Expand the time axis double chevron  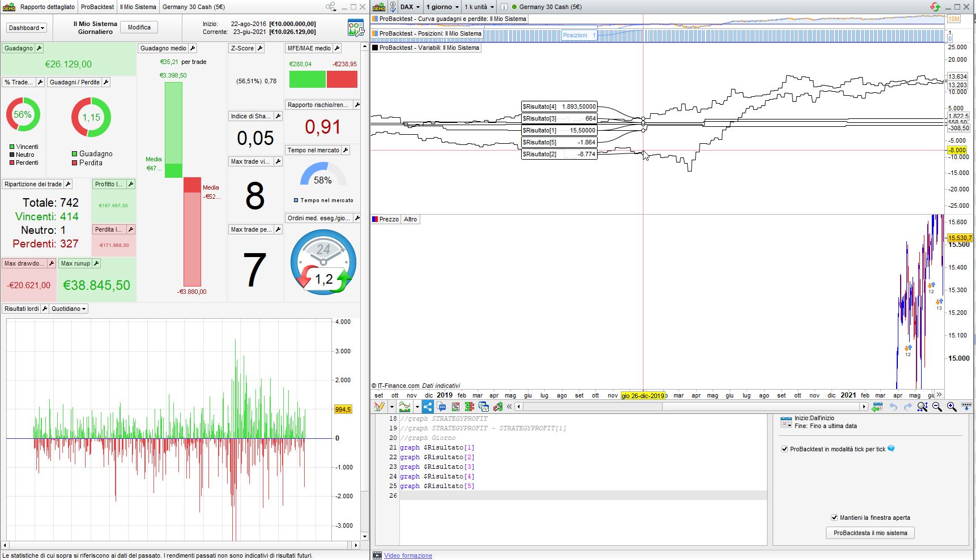coord(939,395)
